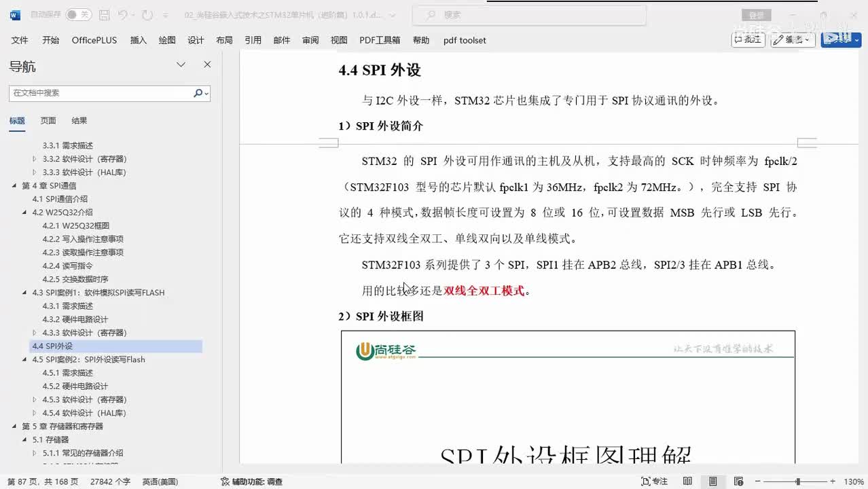Image resolution: width=868 pixels, height=489 pixels.
Task: Go to heading 4.2.4 读写指令
Action: pos(68,266)
